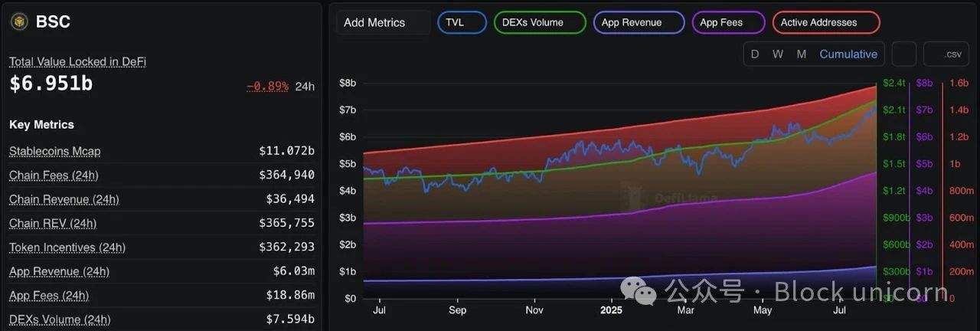Click the Sep label on the x-axis
This screenshot has width=980, height=331.
pyautogui.click(x=457, y=310)
